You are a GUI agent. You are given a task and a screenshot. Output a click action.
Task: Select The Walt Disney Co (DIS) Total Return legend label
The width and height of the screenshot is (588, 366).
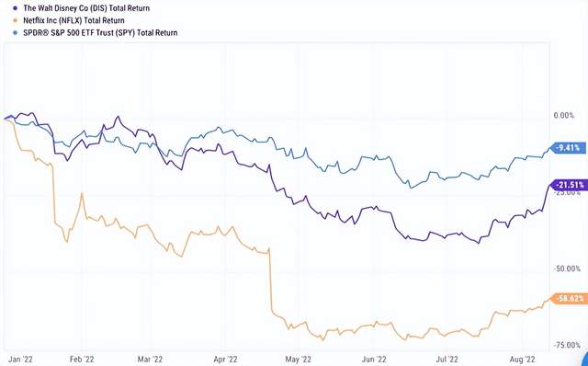click(x=86, y=8)
